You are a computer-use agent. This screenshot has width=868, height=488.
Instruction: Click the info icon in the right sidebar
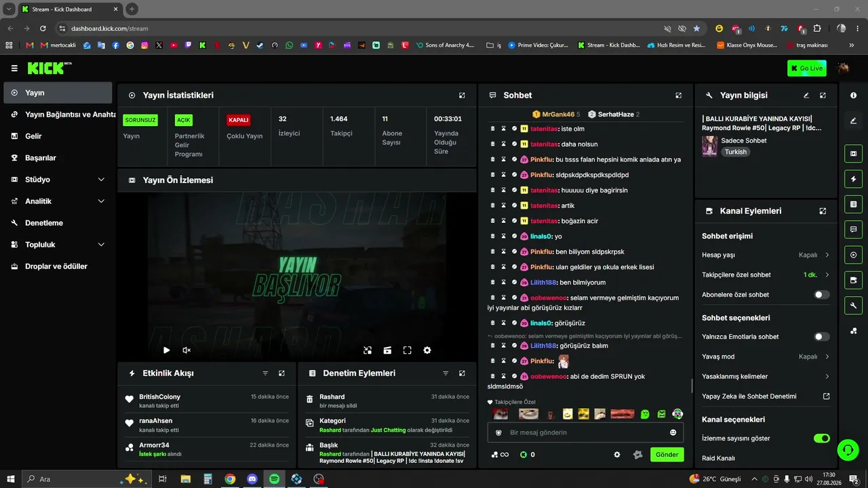[853, 96]
